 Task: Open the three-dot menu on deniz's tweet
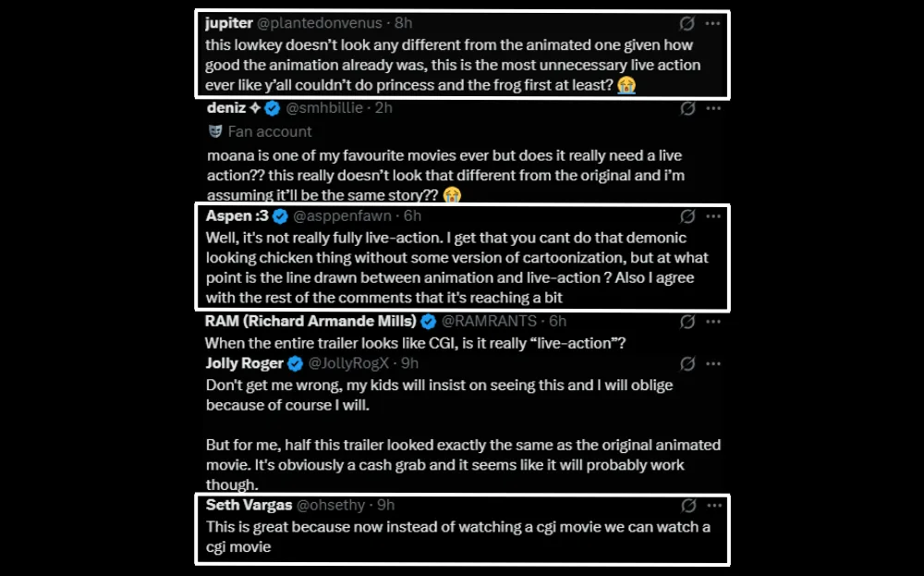712,108
